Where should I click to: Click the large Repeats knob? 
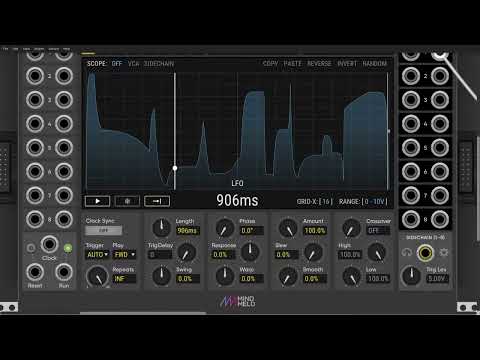(97, 276)
